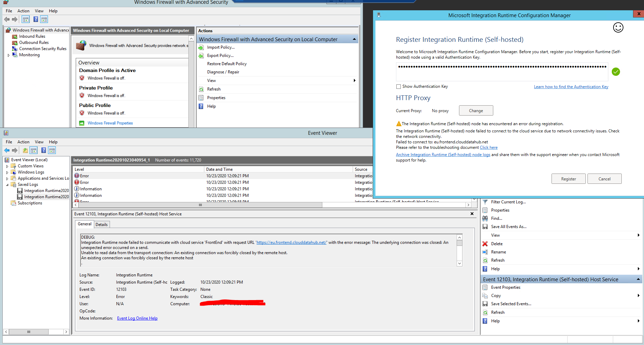Open the Action menu in Event Viewer
The image size is (644, 345).
coord(23,142)
